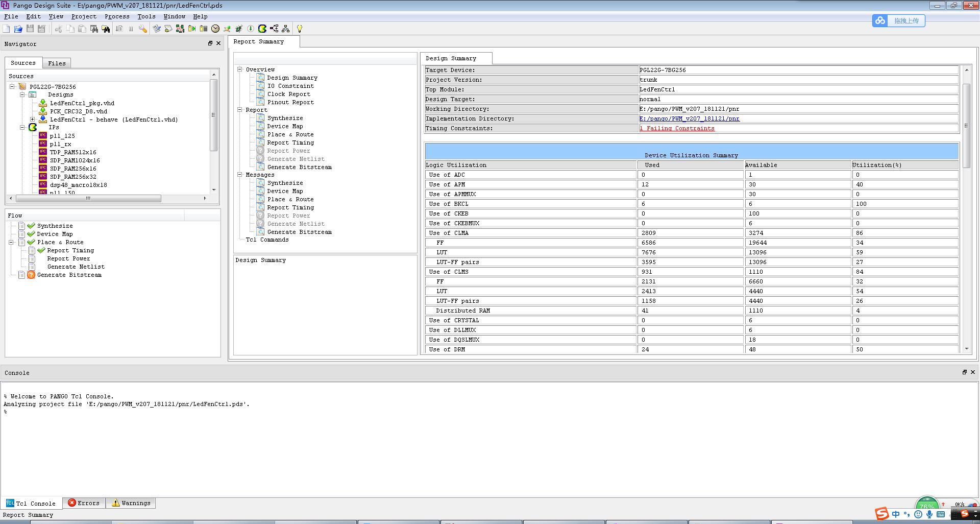Select dsp48_macro18x18 IP entry
Viewport: 980px width, 524px height.
click(x=78, y=185)
